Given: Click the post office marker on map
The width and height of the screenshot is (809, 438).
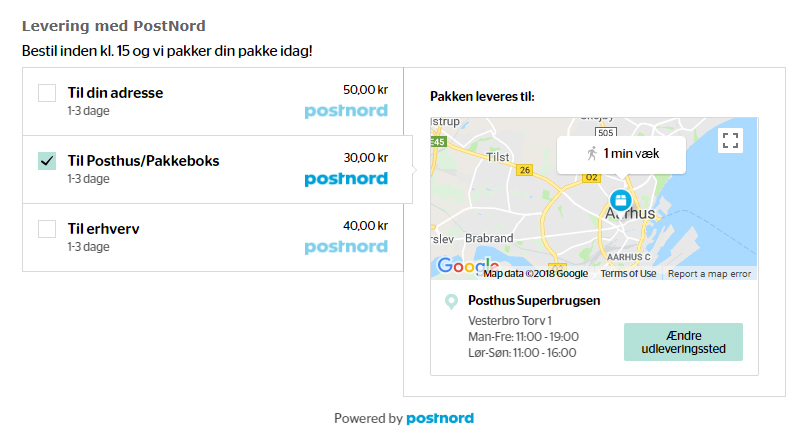Looking at the screenshot, I should [620, 201].
